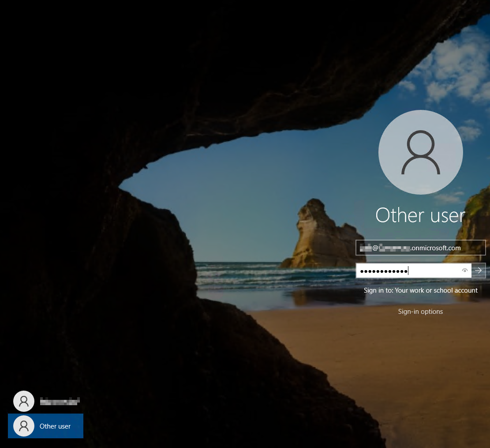Image resolution: width=490 pixels, height=448 pixels.
Task: Click the avatar icon inside the Other user tile
Action: [x=23, y=426]
